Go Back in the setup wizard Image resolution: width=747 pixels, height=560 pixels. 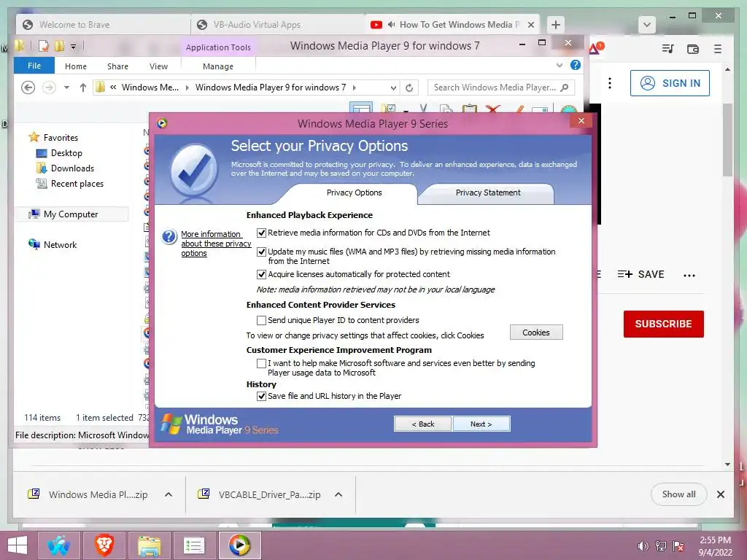423,424
